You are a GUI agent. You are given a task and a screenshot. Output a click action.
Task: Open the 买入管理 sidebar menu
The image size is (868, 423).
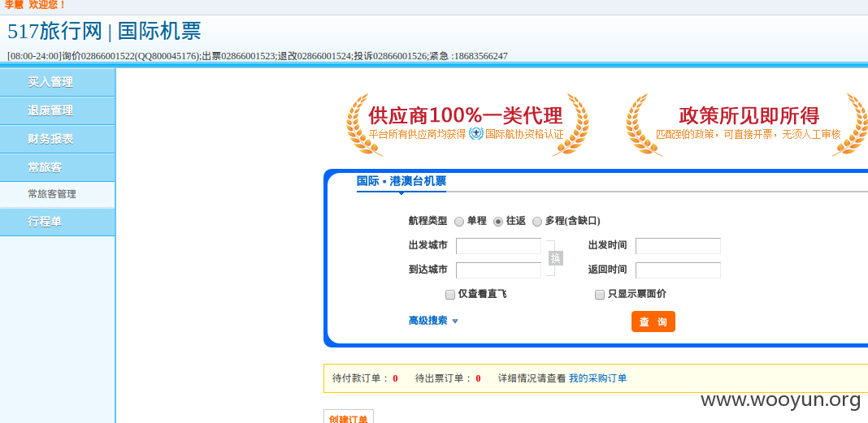(x=58, y=82)
